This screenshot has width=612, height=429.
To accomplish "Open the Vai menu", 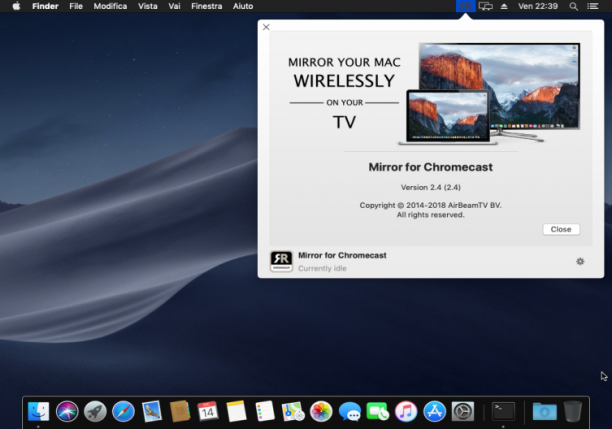I will click(174, 6).
